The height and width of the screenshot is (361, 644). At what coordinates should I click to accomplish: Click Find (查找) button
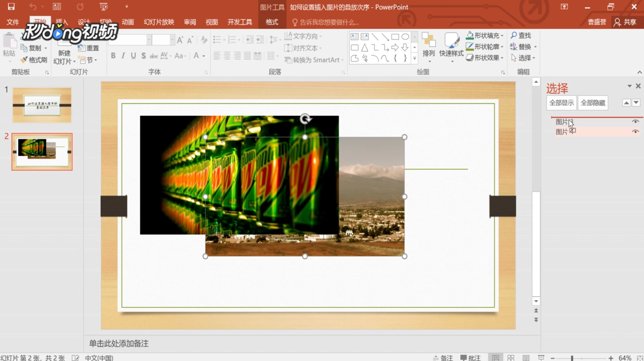(x=521, y=36)
